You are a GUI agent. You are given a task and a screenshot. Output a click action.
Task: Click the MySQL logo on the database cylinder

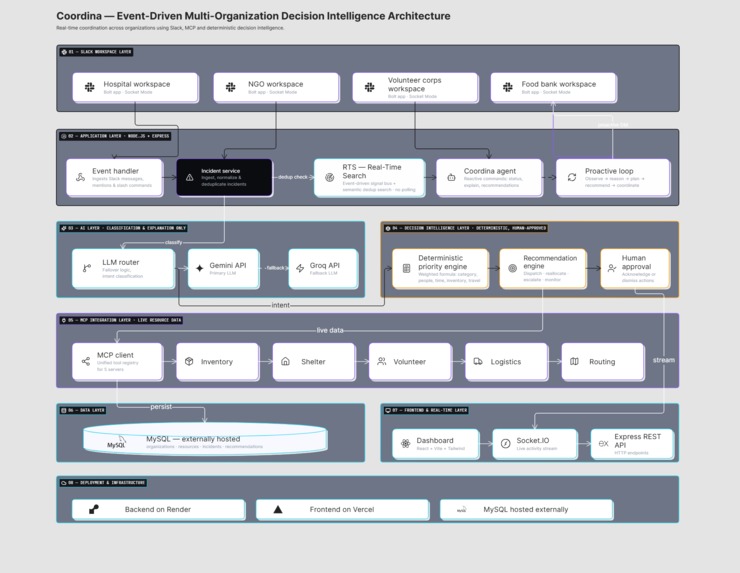coord(116,443)
